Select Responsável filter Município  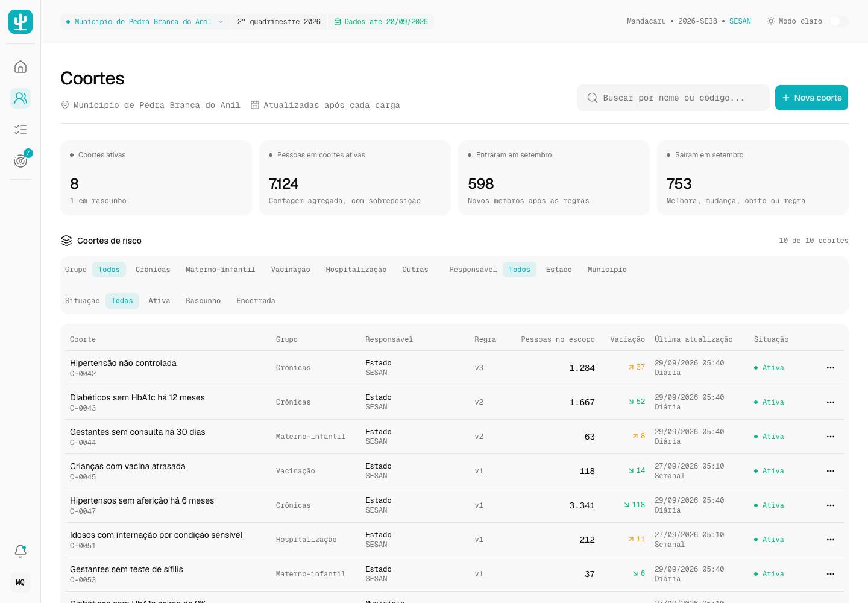pyautogui.click(x=607, y=270)
